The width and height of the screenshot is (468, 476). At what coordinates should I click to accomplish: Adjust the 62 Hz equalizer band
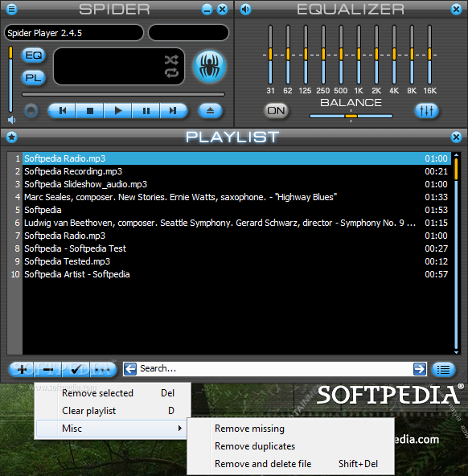click(x=288, y=55)
